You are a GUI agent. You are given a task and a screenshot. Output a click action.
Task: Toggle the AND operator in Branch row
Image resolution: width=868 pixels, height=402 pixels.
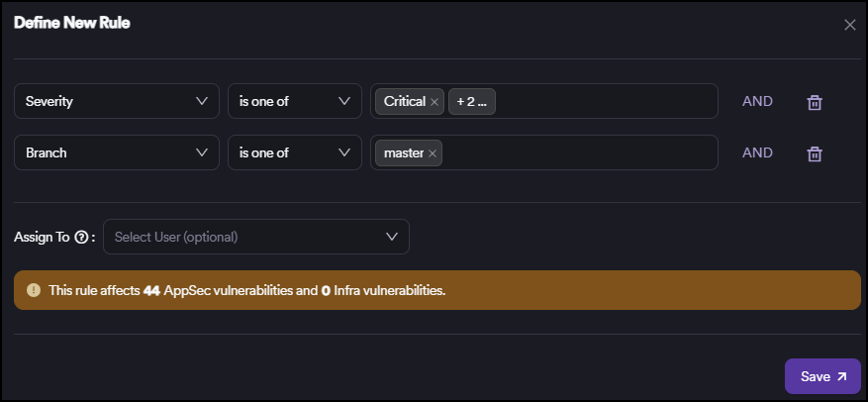(757, 152)
